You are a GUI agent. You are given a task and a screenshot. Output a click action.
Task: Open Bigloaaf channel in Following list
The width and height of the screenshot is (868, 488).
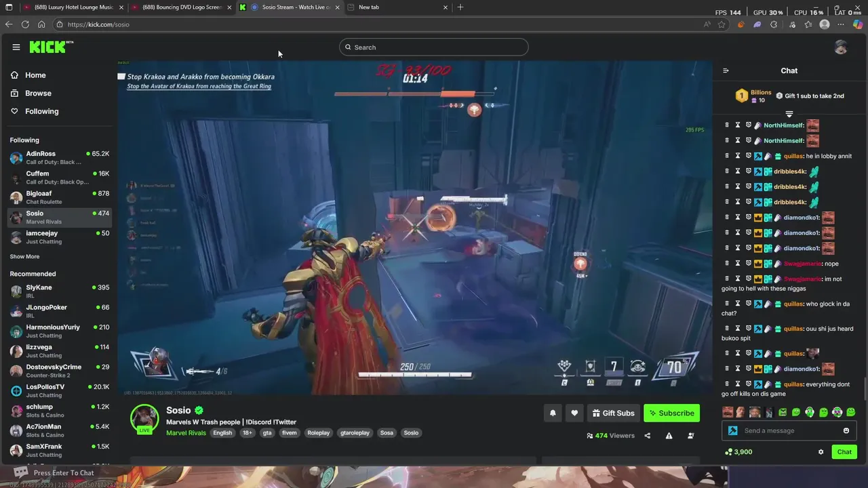pos(60,197)
